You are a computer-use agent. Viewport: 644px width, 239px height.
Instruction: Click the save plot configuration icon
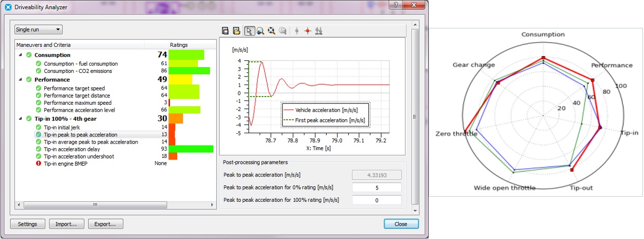(x=225, y=31)
